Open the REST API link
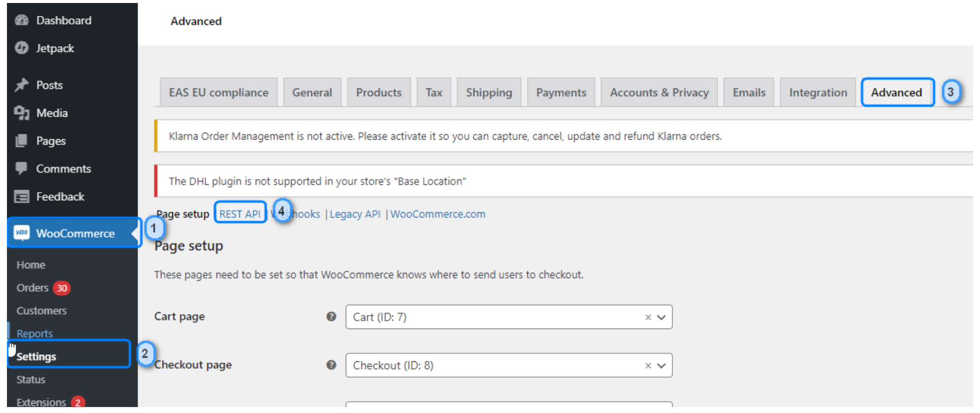 [x=240, y=214]
